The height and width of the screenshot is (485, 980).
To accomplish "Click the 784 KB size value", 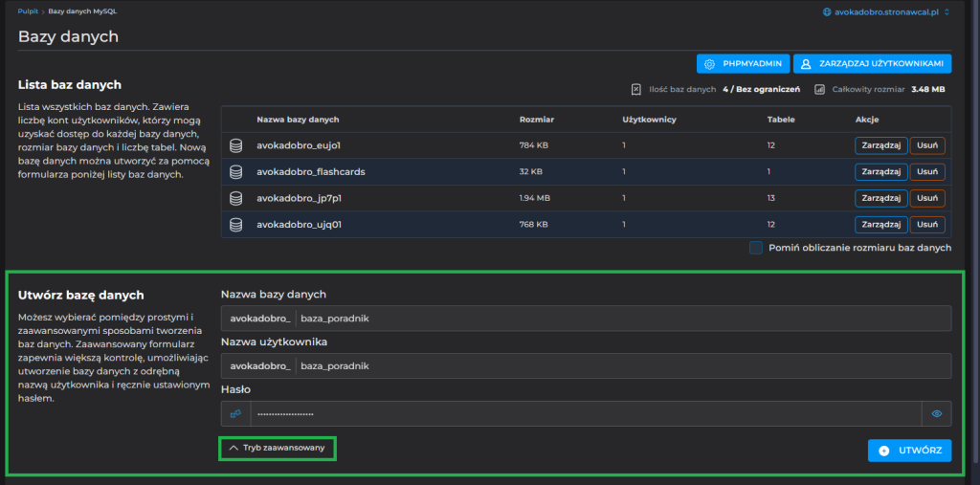I will (x=534, y=145).
